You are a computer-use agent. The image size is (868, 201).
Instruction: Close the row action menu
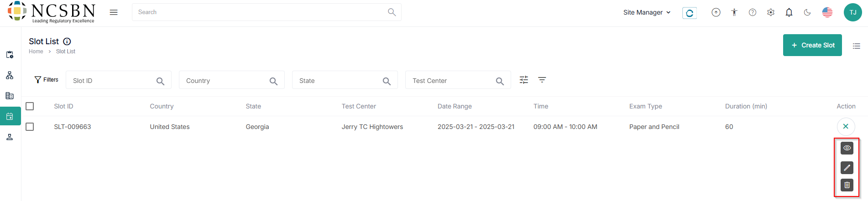click(846, 126)
